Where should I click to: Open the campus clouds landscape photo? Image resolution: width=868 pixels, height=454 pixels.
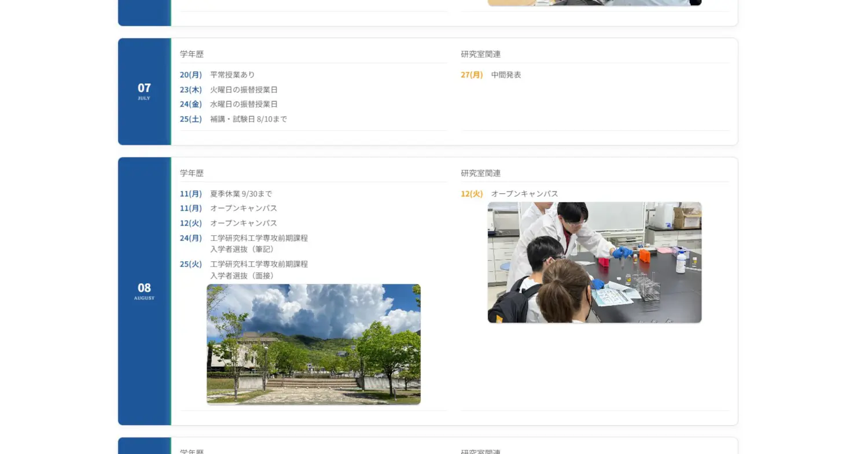[x=314, y=344]
